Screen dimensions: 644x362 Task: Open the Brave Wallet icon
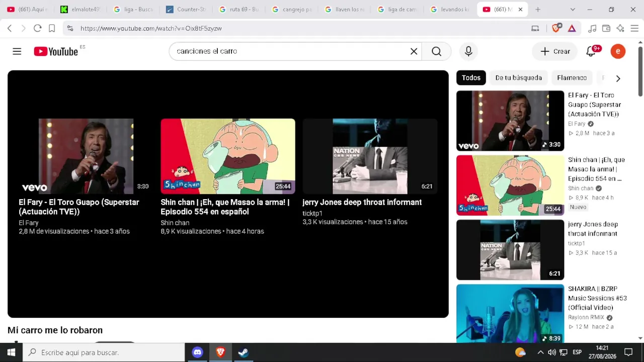coord(606,28)
